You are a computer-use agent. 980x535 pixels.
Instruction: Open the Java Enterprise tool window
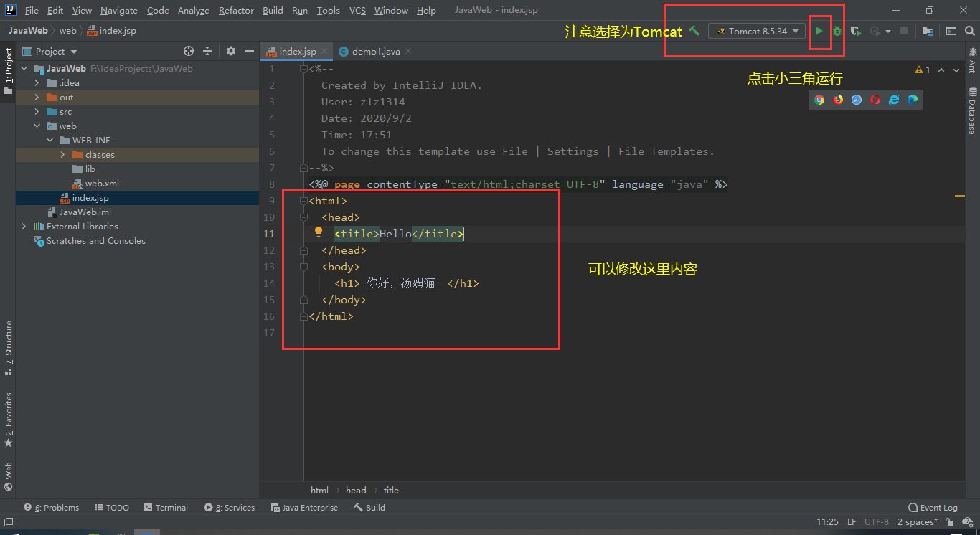(x=304, y=507)
